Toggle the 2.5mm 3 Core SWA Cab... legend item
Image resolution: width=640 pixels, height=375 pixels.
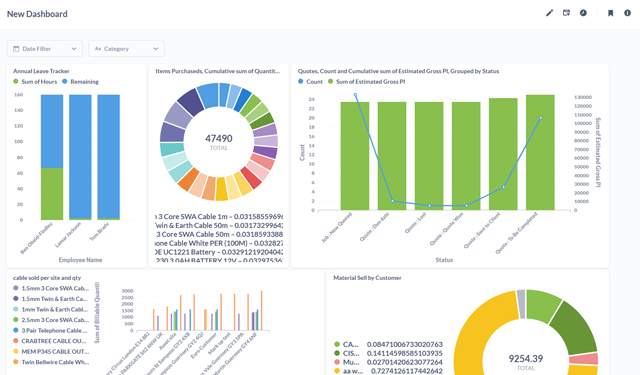coord(51,320)
